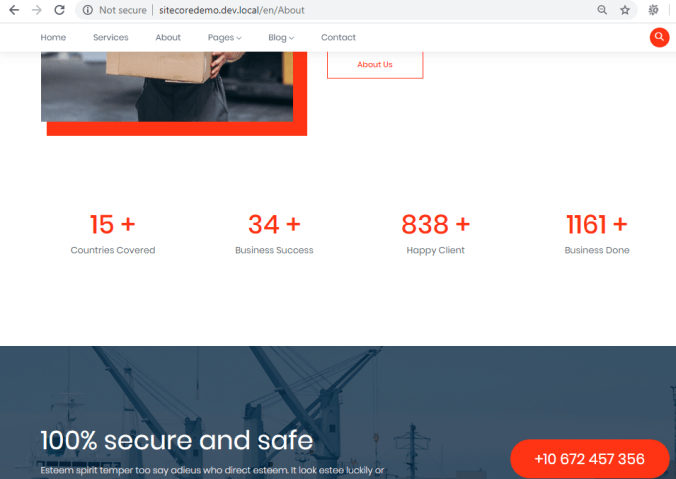Select the About navigation item
The image size is (676, 479).
[x=168, y=38]
